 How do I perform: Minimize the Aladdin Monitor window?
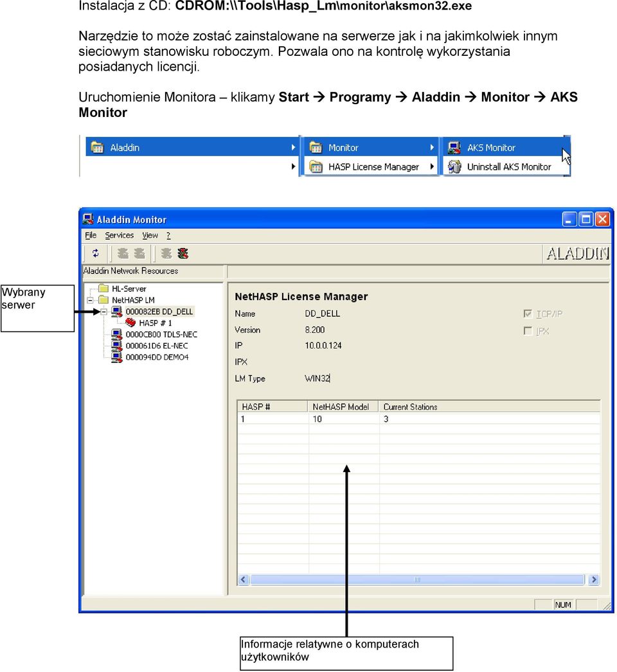[569, 220]
